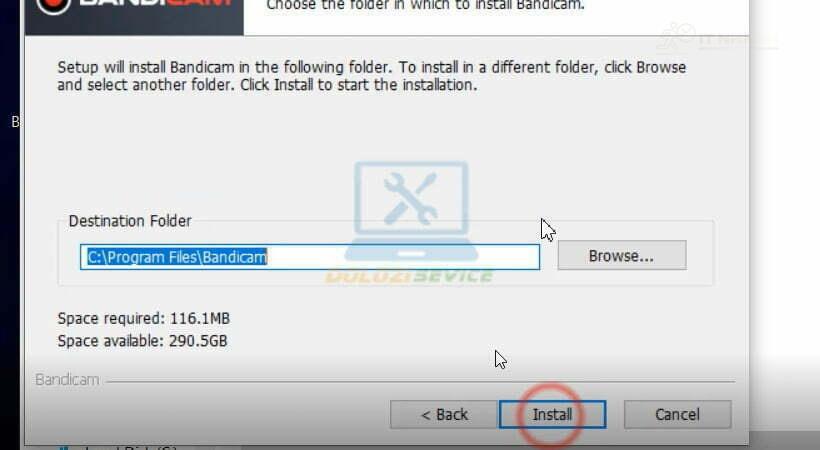Click the wrench and screwdriver symbol
The image size is (820, 450).
click(410, 199)
